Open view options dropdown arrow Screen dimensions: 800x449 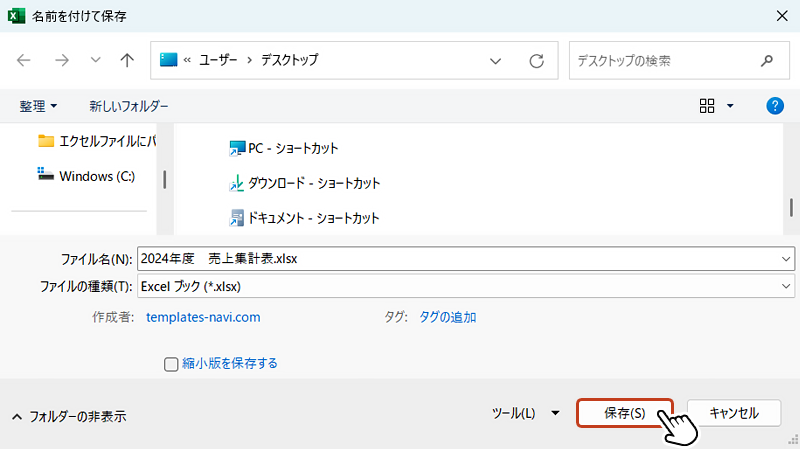(730, 106)
